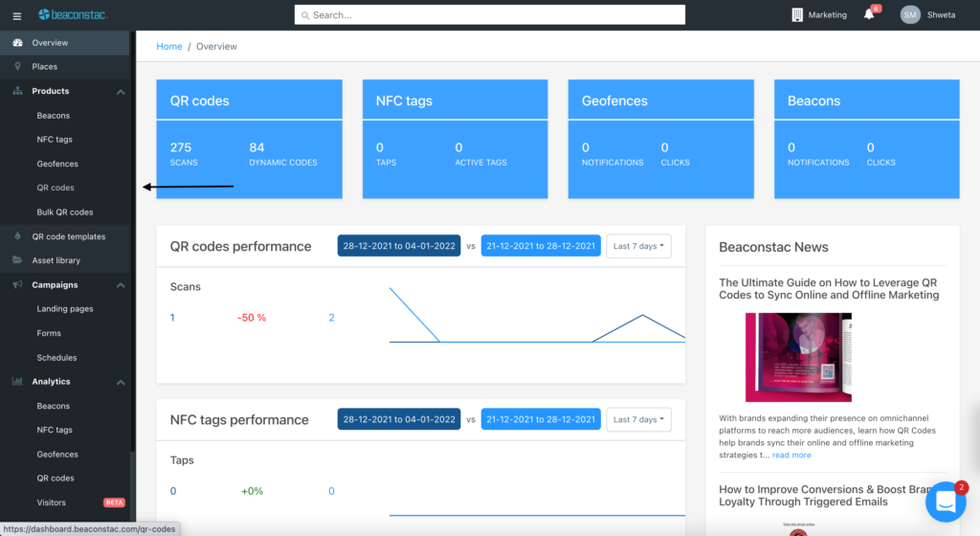Collapse the Analytics section chevron
This screenshot has height=536, width=980.
coord(121,382)
